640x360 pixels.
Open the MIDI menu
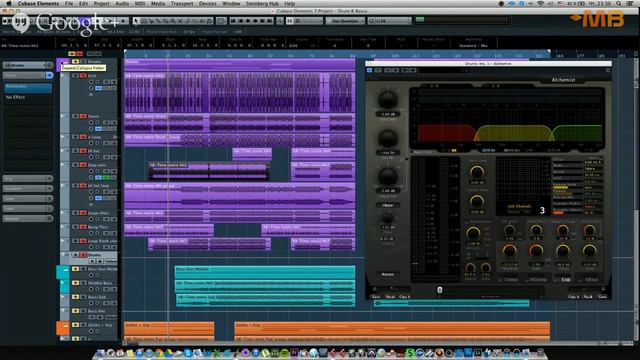pos(140,3)
